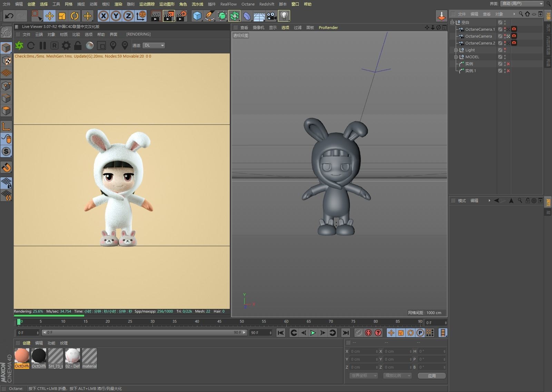The width and height of the screenshot is (552, 392).
Task: Open the DL channel dropdown
Action: 154,46
